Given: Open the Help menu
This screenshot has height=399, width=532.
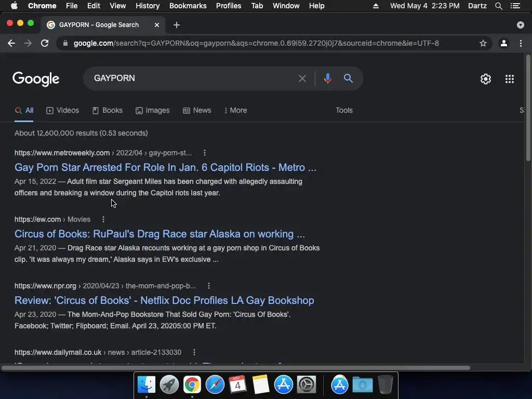Looking at the screenshot, I should [x=316, y=6].
